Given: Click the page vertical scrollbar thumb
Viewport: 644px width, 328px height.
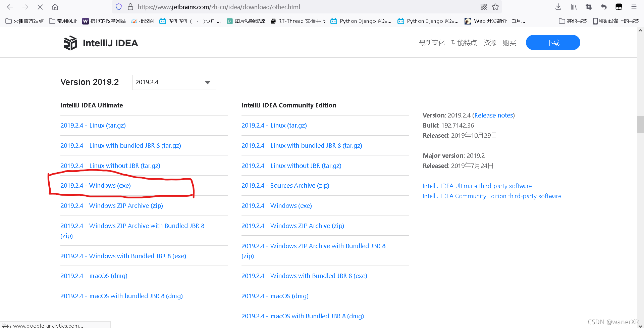Looking at the screenshot, I should pos(640,124).
